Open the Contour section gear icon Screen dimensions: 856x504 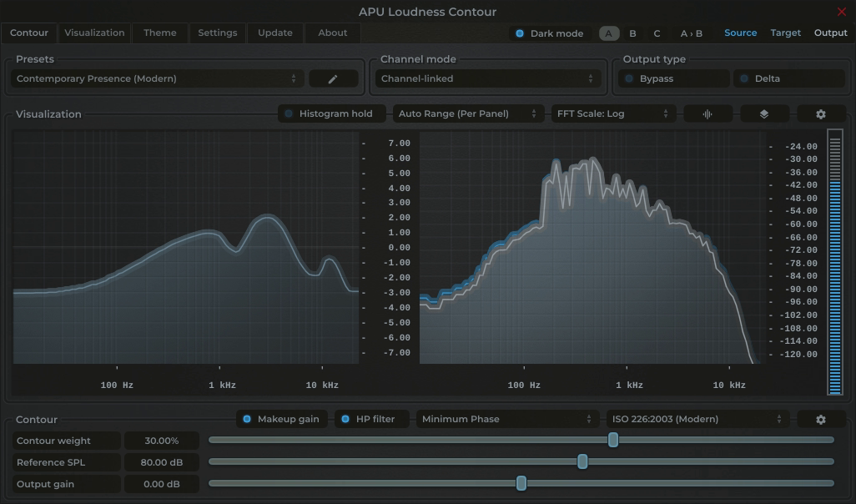point(821,419)
